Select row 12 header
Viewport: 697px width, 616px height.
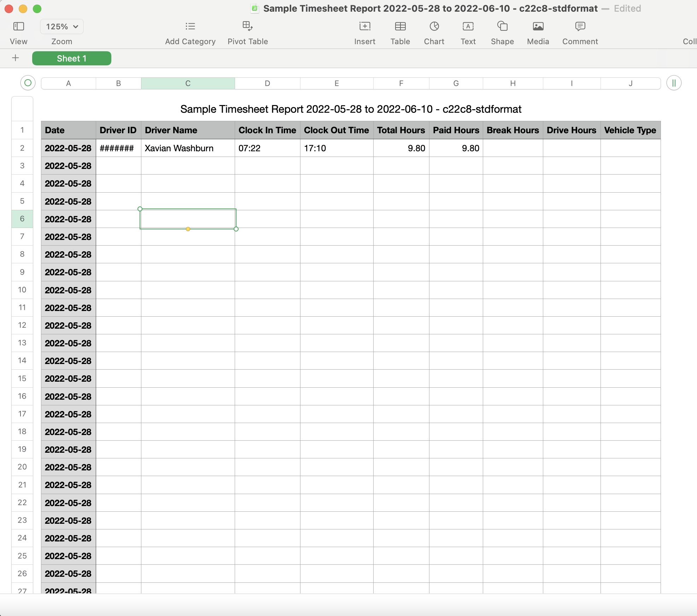22,325
